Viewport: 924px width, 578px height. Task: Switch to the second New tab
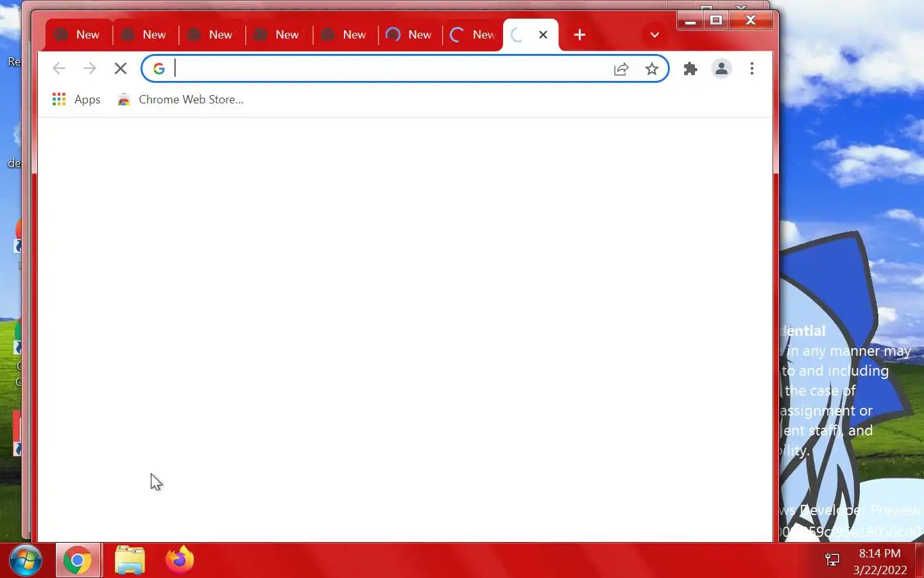[146, 35]
